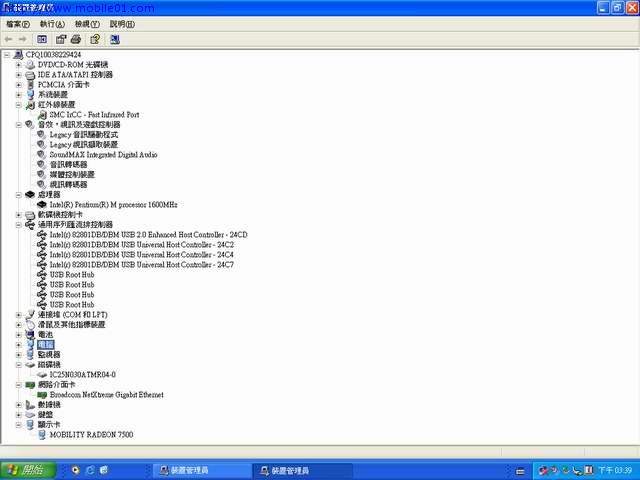Expand the 電池 batteries node

[x=18, y=334]
